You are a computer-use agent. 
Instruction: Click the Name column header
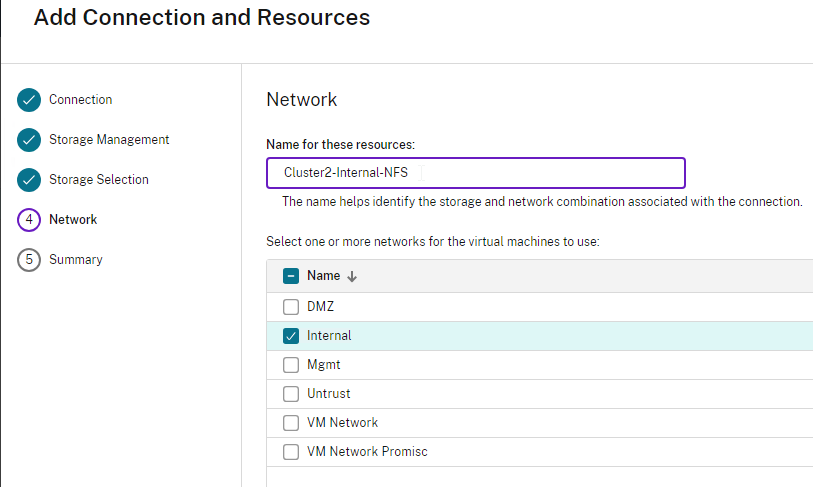click(323, 276)
